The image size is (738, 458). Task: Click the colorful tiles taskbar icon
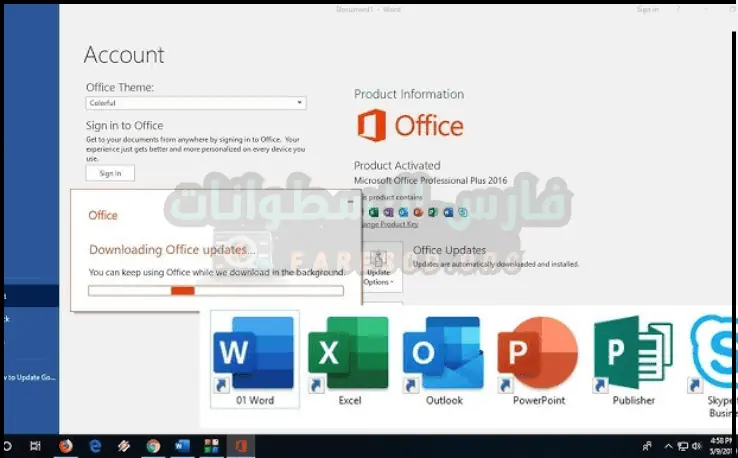[x=211, y=445]
